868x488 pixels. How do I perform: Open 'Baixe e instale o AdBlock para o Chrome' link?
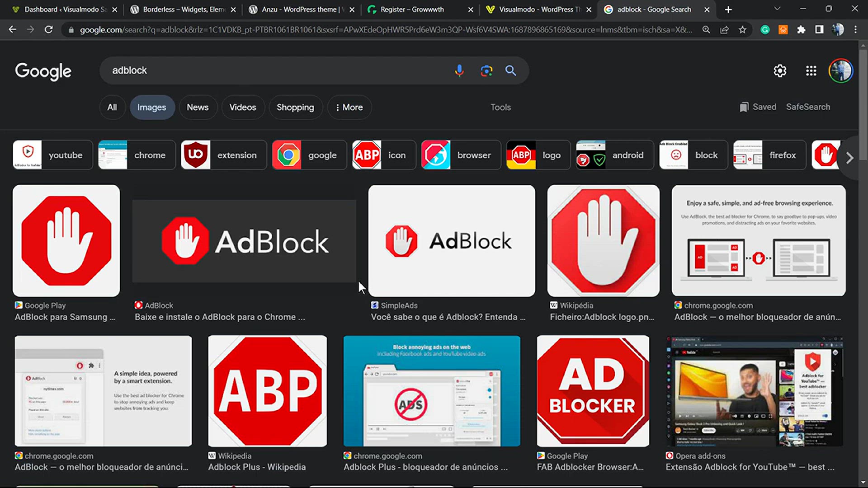(x=220, y=317)
